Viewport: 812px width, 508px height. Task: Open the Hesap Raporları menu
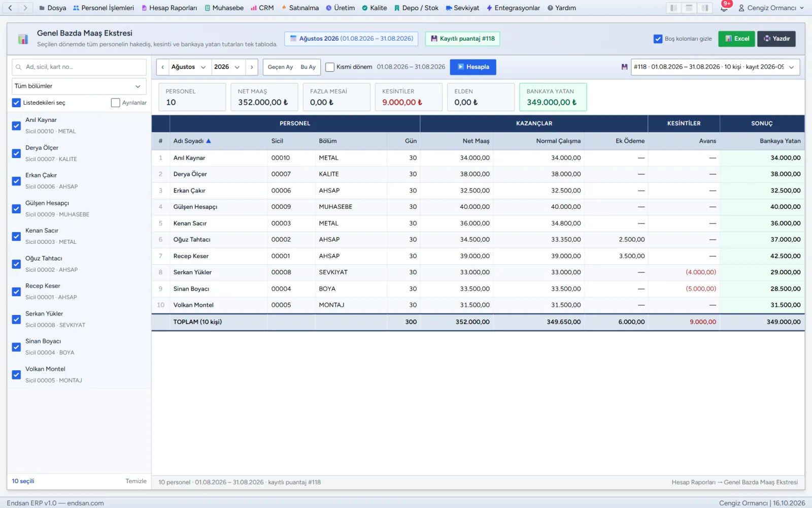pyautogui.click(x=169, y=8)
